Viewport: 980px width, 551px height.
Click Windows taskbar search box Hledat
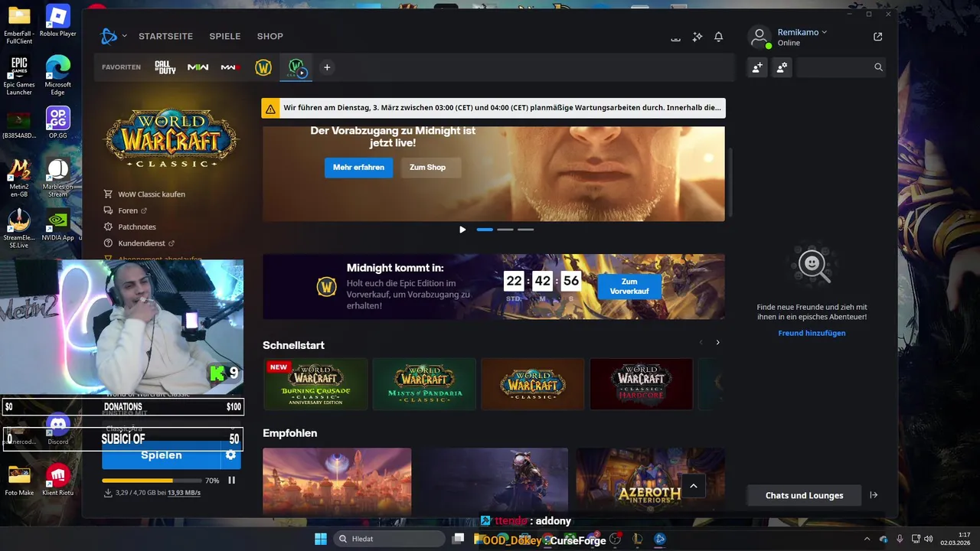click(390, 539)
